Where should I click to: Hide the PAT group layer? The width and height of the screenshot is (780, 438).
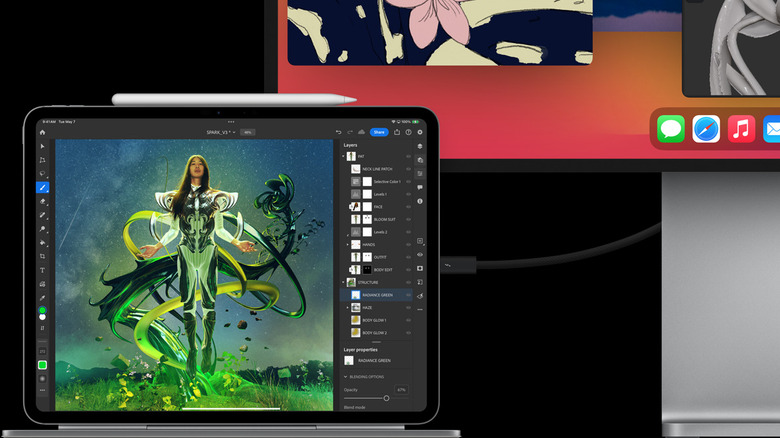[408, 156]
